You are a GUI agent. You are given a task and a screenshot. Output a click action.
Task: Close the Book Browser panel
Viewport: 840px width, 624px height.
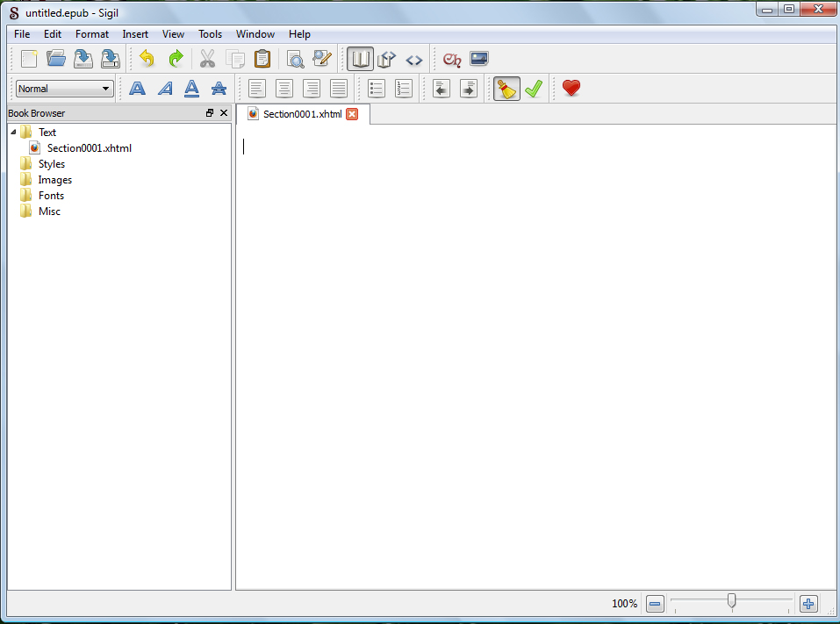coord(224,113)
